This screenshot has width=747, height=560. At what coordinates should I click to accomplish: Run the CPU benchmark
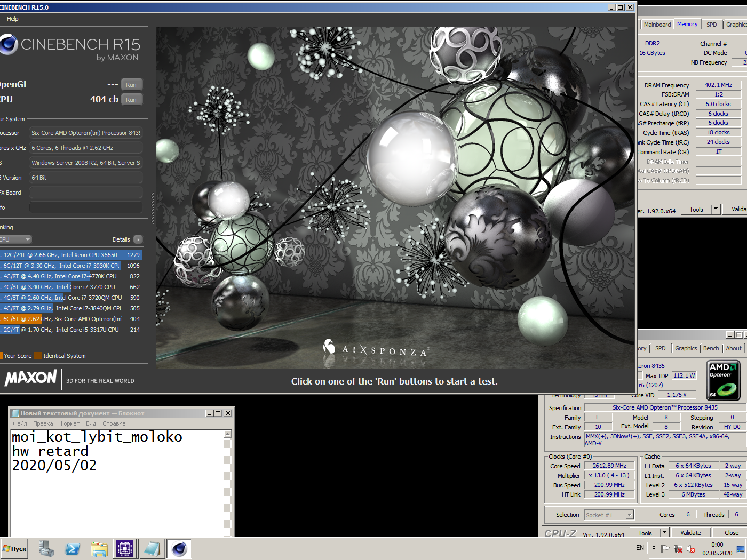(x=131, y=100)
